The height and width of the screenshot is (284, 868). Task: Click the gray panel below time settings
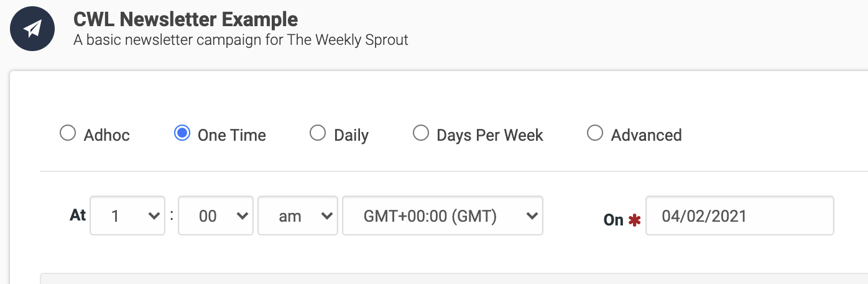(454, 278)
